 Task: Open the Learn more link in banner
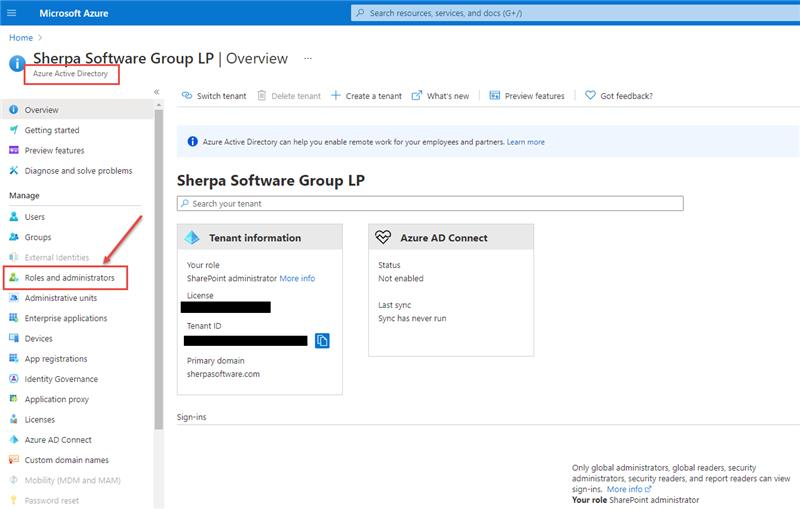point(525,142)
